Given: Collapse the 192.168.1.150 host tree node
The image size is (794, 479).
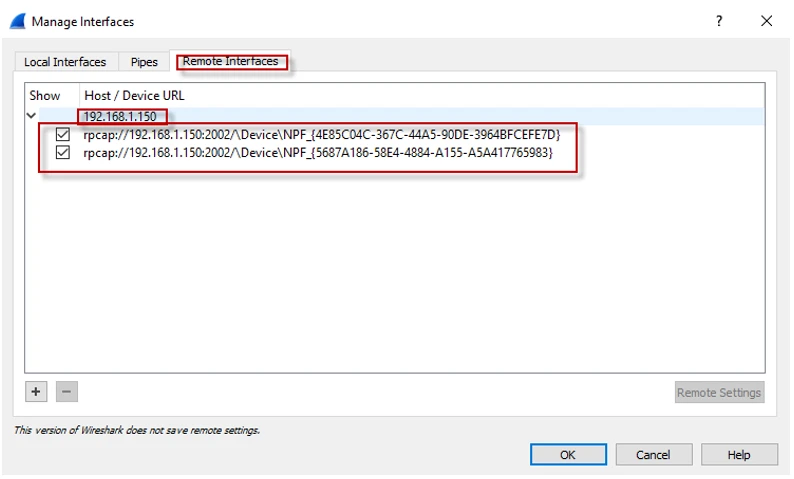Looking at the screenshot, I should coord(32,116).
